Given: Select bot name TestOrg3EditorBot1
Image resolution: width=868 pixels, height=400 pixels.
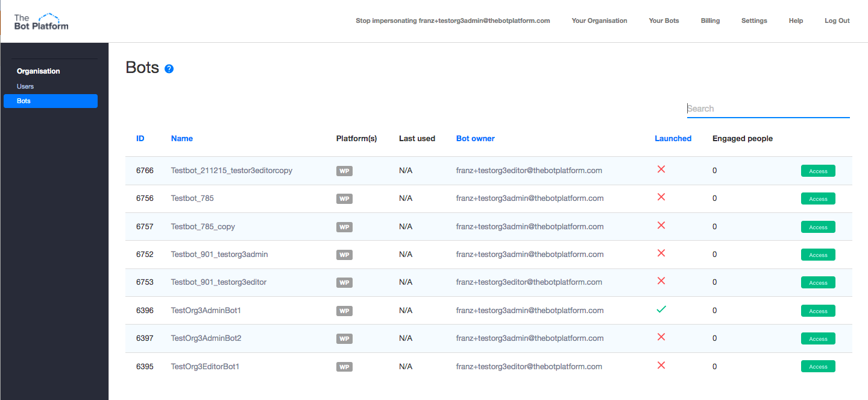Looking at the screenshot, I should coord(206,366).
